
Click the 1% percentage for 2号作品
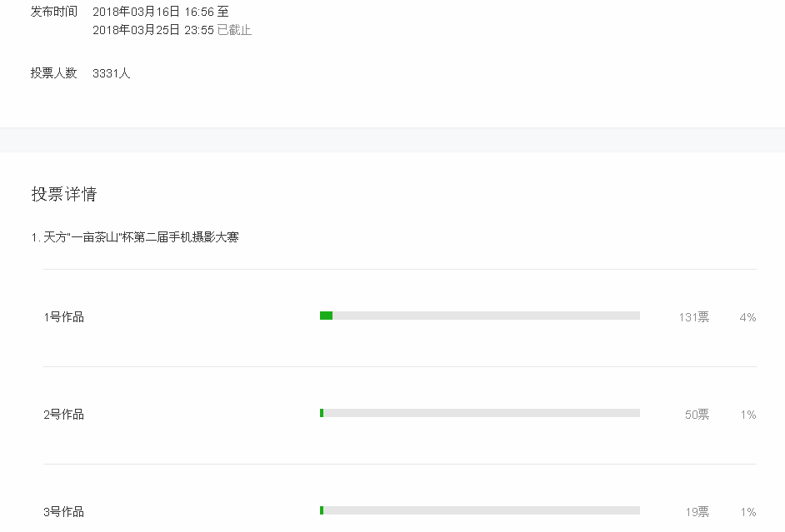coord(747,415)
